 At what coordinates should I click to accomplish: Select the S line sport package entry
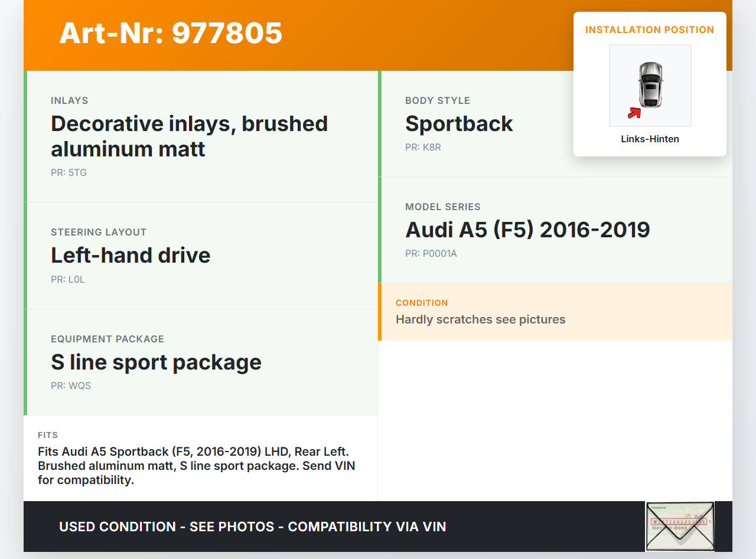(156, 362)
